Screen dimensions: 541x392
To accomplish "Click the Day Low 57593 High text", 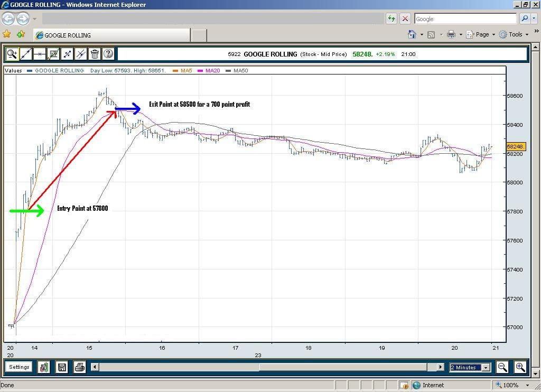I will 128,70.
